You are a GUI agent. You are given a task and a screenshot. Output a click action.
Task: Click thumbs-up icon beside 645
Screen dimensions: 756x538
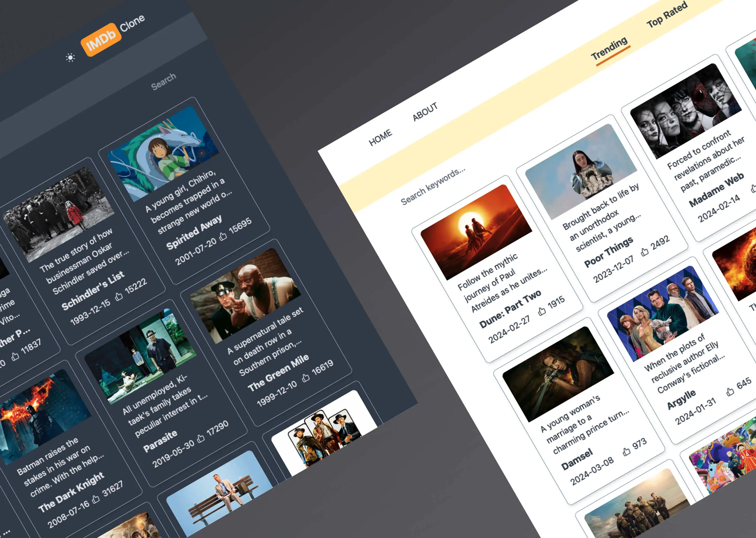[x=730, y=392]
